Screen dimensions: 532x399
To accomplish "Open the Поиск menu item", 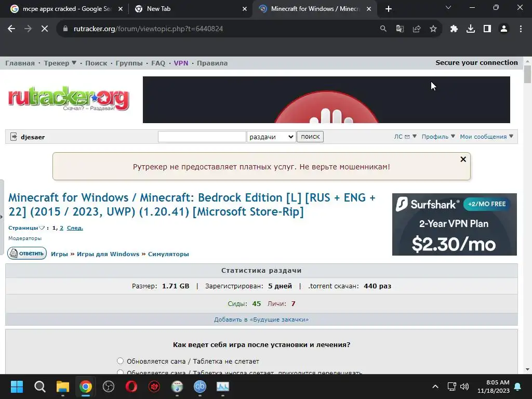I will tap(96, 63).
